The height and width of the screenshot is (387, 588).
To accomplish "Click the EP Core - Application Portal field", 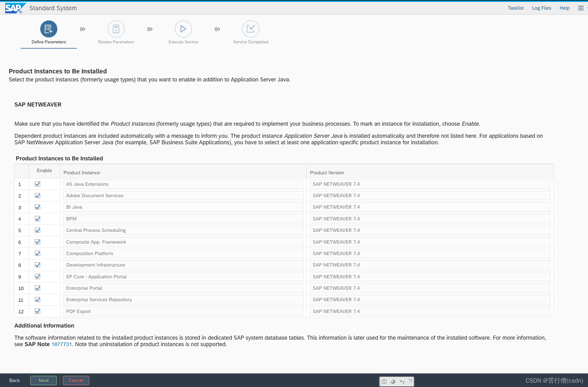I will click(x=183, y=276).
